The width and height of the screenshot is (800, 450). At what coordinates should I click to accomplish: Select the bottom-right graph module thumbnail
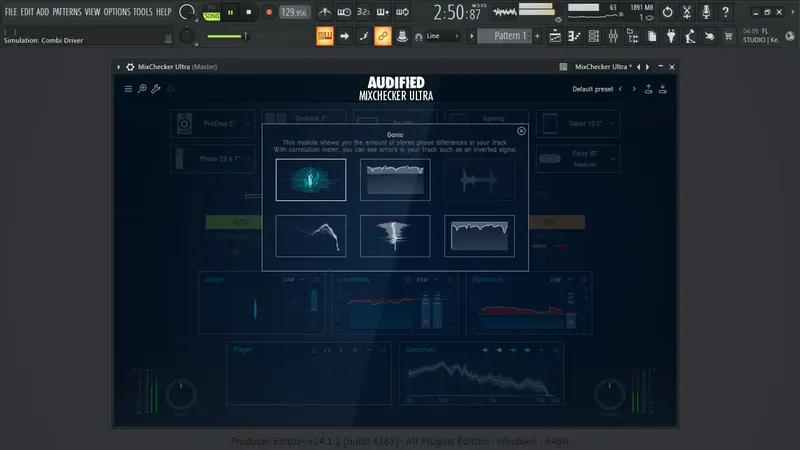pos(479,236)
